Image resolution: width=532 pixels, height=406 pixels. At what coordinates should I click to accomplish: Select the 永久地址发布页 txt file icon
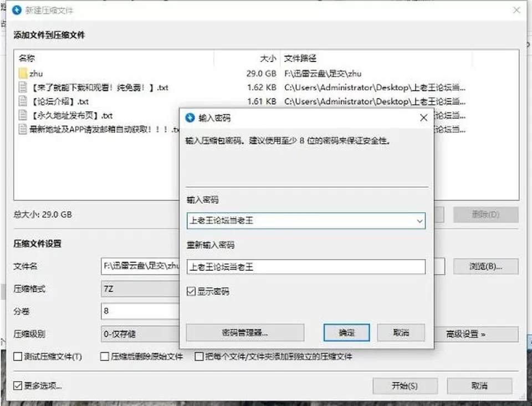click(x=23, y=115)
